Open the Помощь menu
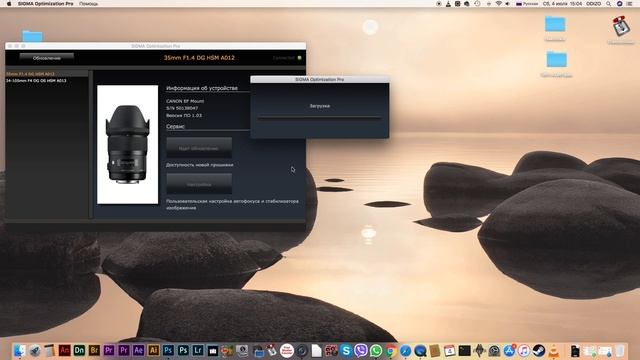 coord(88,3)
